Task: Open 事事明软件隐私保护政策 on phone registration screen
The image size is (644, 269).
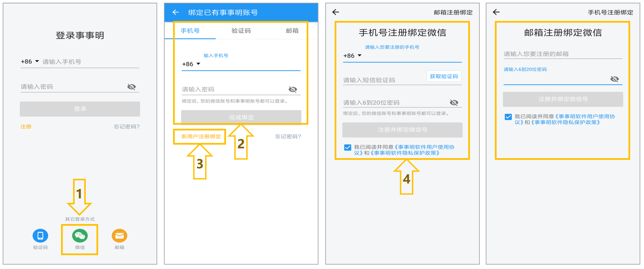Action: (x=404, y=153)
